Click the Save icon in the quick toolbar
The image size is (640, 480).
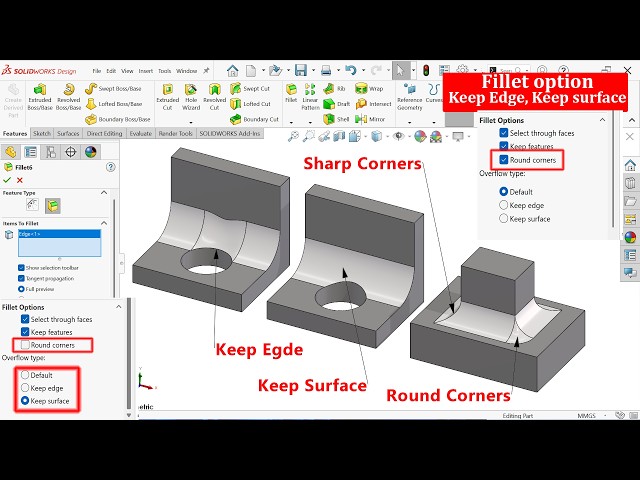[301, 71]
